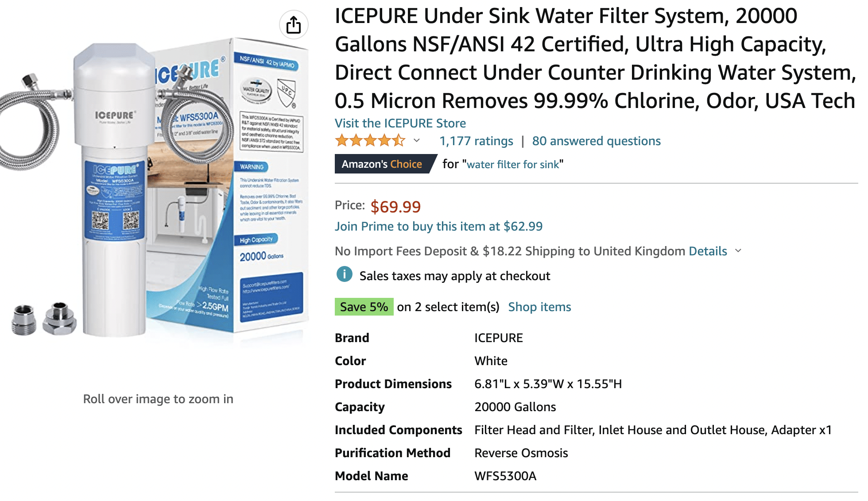Click the product title heading
The width and height of the screenshot is (868, 501).
pos(596,58)
